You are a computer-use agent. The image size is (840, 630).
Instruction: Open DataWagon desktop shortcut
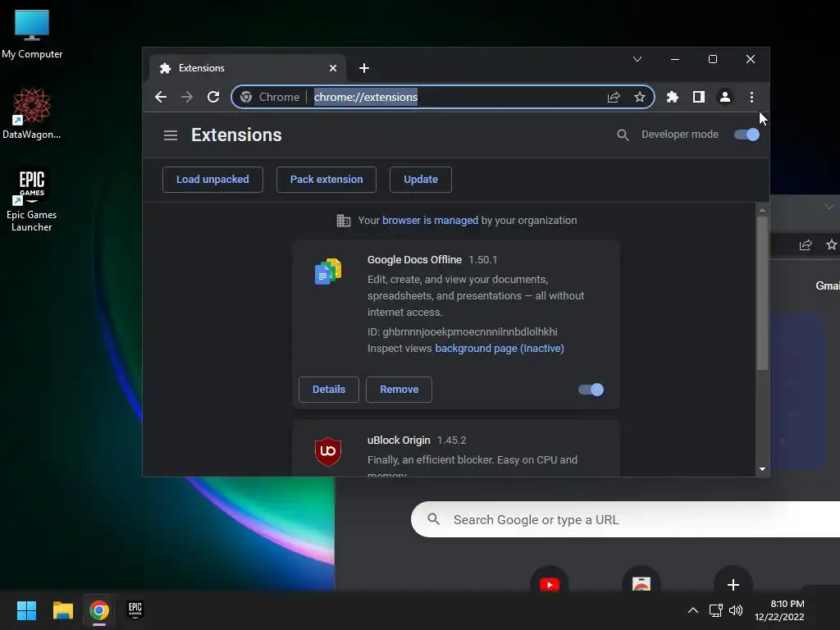[32, 113]
